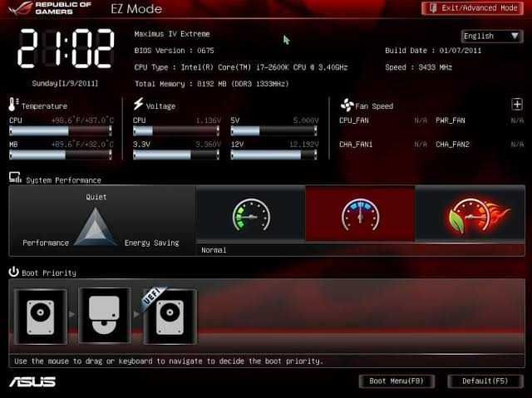
Task: Click the 3.3V voltage bar
Action: 176,155
